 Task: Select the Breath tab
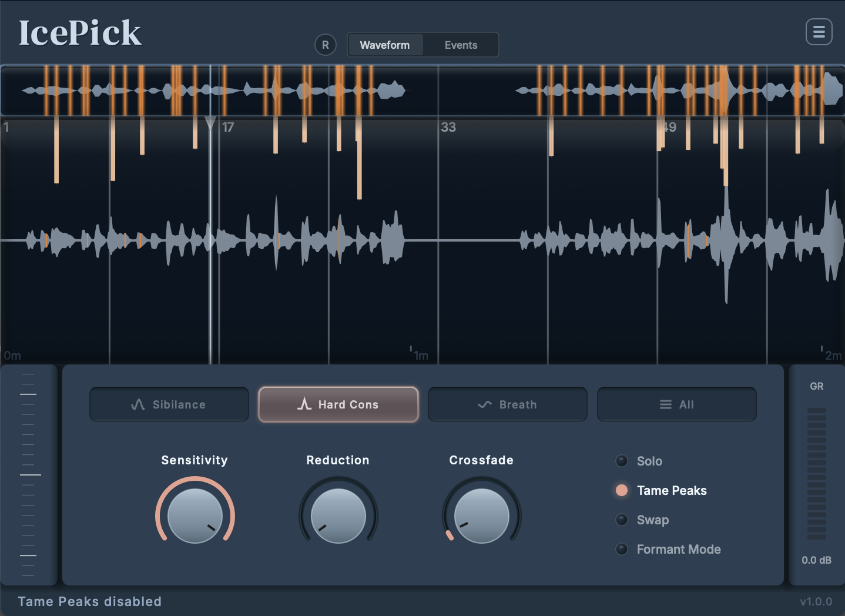pyautogui.click(x=508, y=404)
